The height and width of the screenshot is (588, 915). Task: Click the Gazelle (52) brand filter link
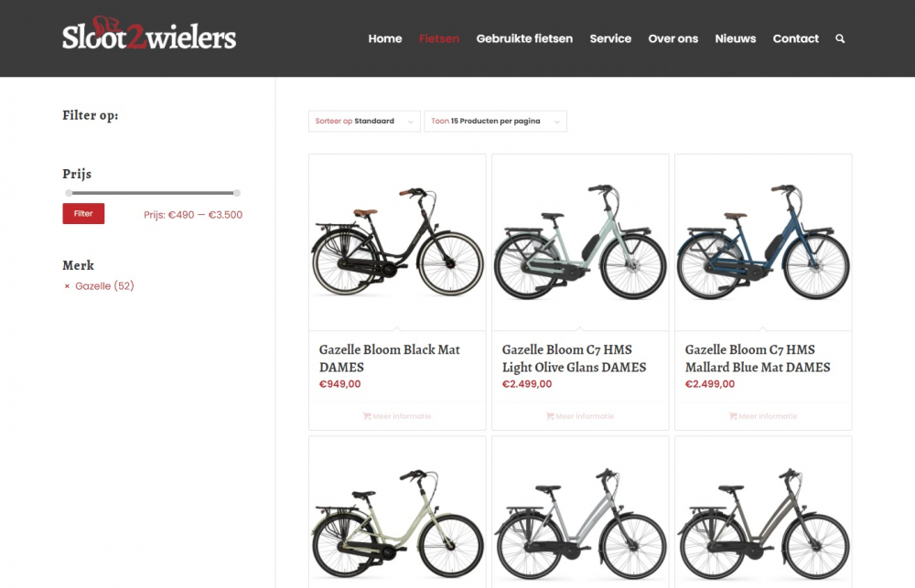(x=104, y=286)
